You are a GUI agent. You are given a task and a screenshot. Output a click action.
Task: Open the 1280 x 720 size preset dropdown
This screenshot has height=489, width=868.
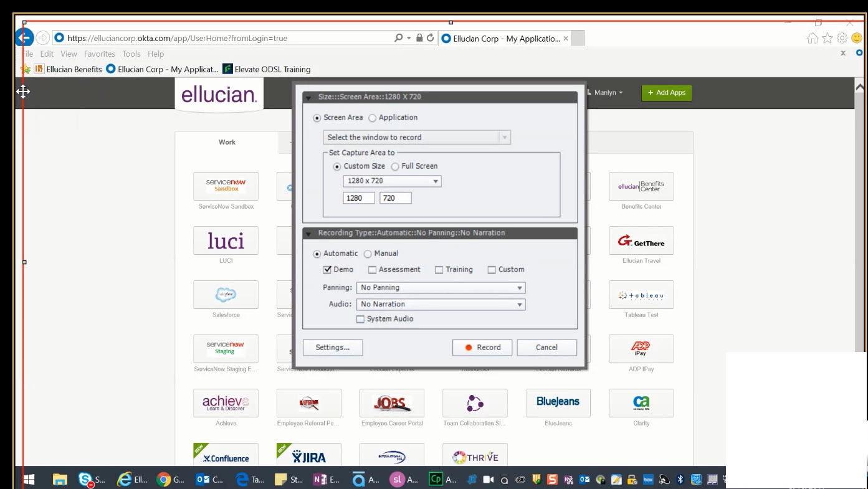pos(392,181)
